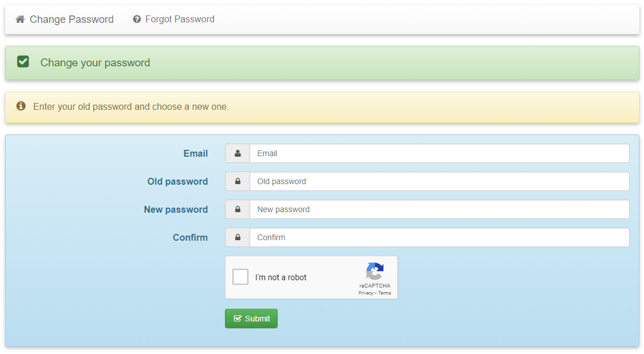Click the question mark help icon
This screenshot has width=644, height=354.
tap(137, 19)
